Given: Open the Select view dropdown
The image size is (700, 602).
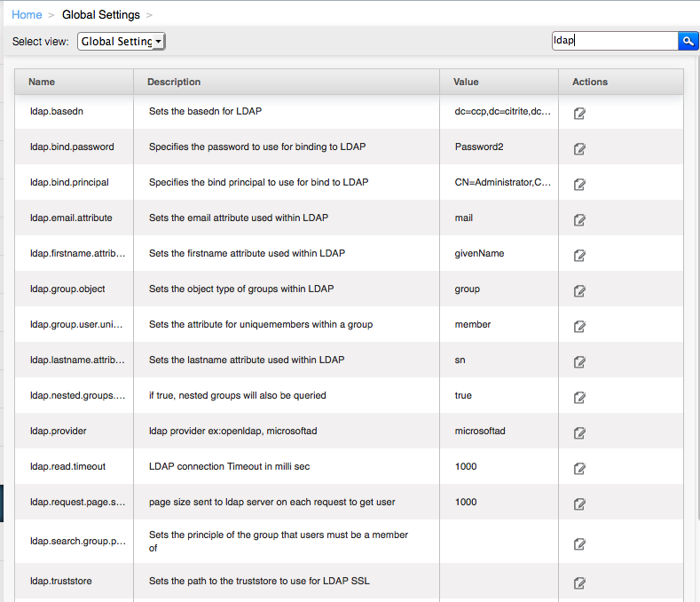Looking at the screenshot, I should click(122, 42).
